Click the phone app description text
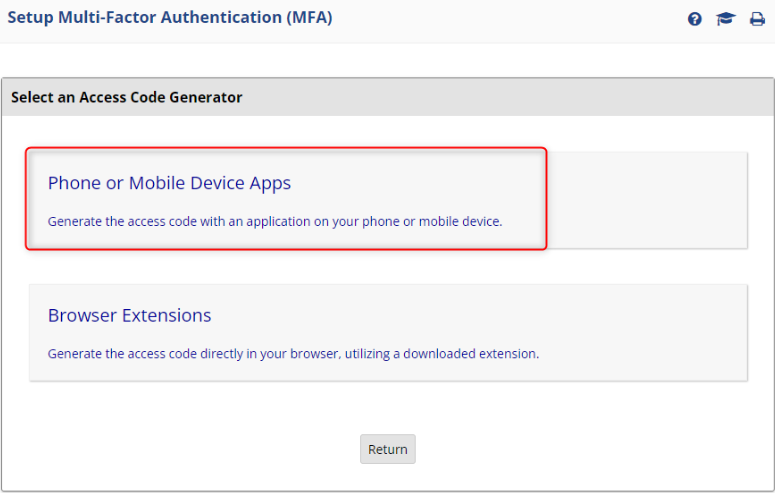The height and width of the screenshot is (493, 775). (274, 221)
